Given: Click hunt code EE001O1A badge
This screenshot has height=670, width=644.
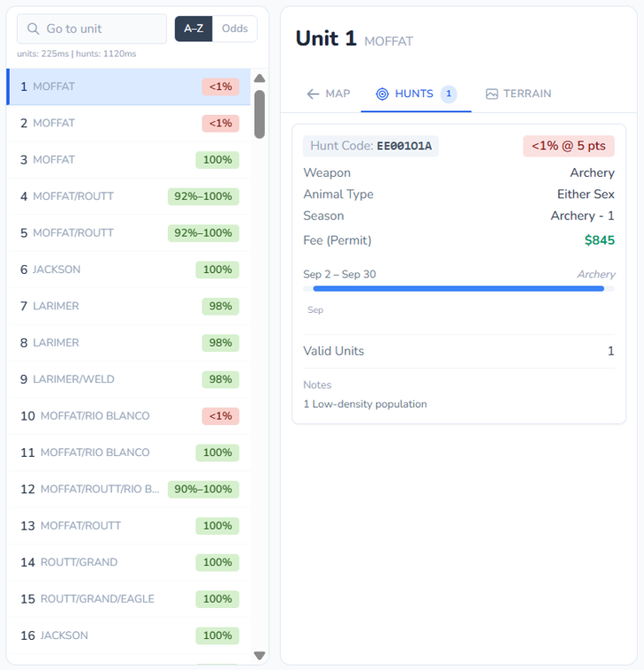Looking at the screenshot, I should click(371, 146).
